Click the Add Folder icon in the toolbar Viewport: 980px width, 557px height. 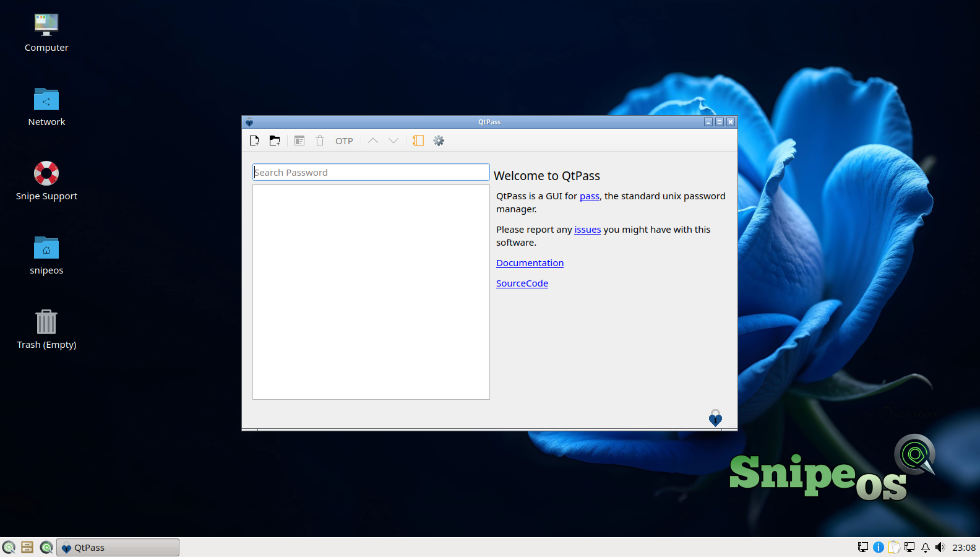(x=275, y=141)
